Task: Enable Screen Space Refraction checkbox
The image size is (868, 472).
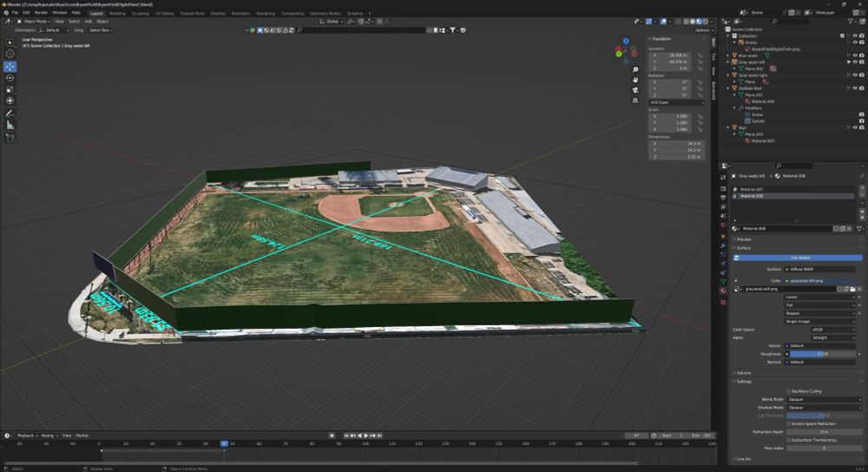Action: pyautogui.click(x=789, y=424)
